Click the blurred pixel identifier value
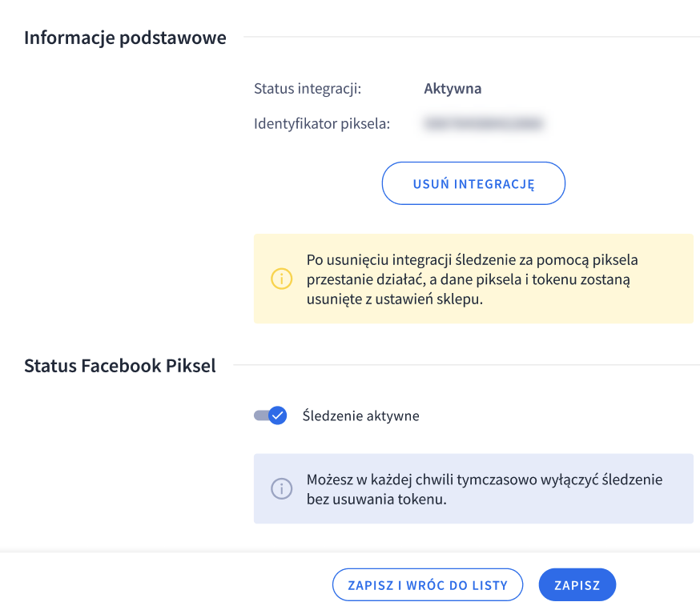Viewport: 700px width, 614px height. tap(484, 124)
